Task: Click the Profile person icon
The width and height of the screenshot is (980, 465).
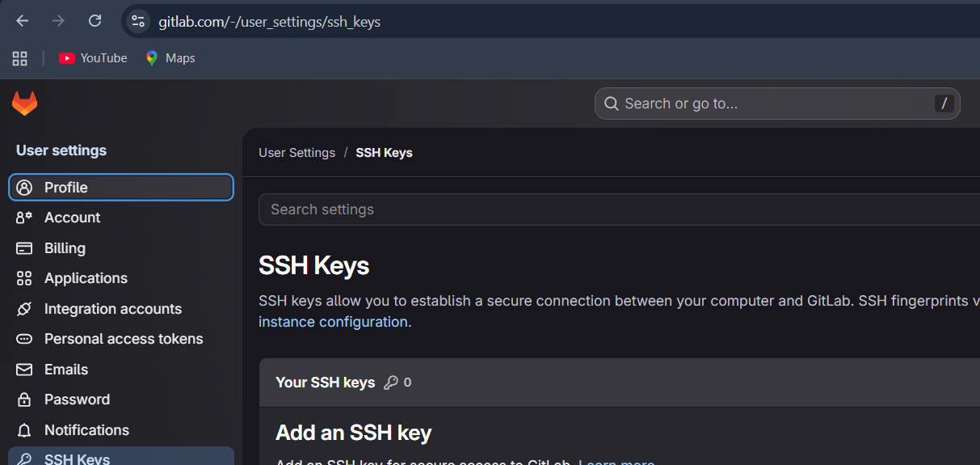Action: pyautogui.click(x=24, y=188)
